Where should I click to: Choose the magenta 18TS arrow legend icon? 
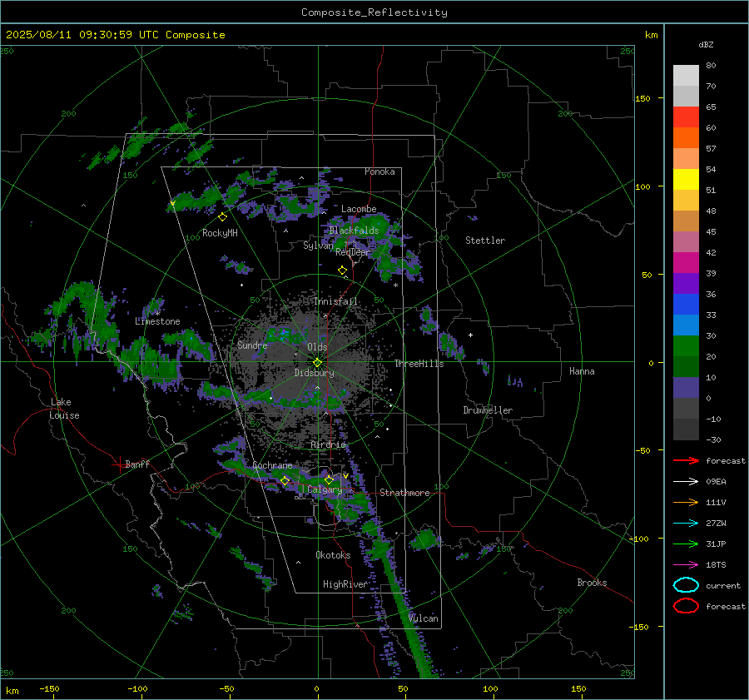click(686, 565)
